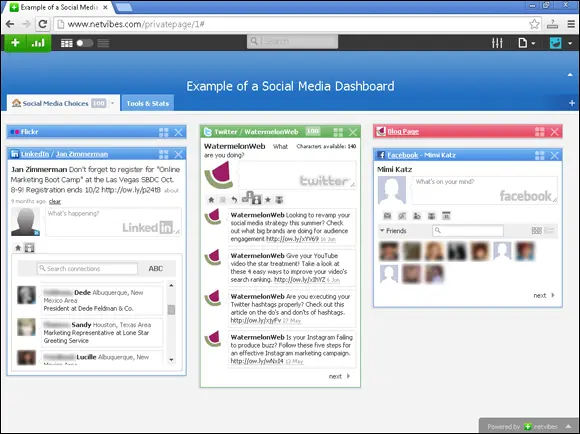The width and height of the screenshot is (580, 434).
Task: Open LinkedIn widget options grid icon
Action: (x=163, y=154)
